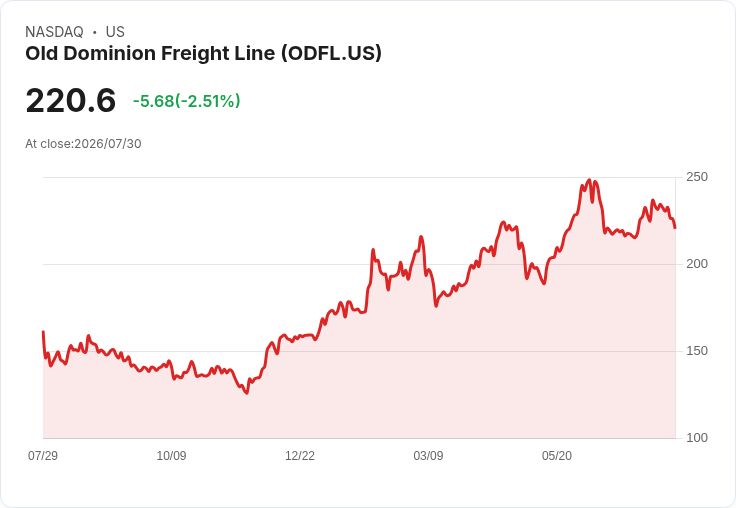The height and width of the screenshot is (508, 736).
Task: Click the 12/22 date axis label
Action: [x=300, y=455]
